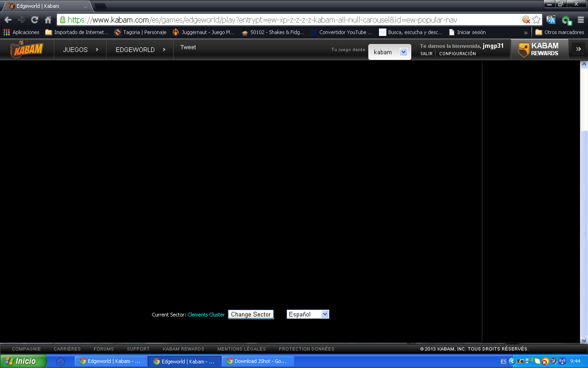Open Kabam Rewards badge in header
This screenshot has height=368, width=588.
coord(539,50)
